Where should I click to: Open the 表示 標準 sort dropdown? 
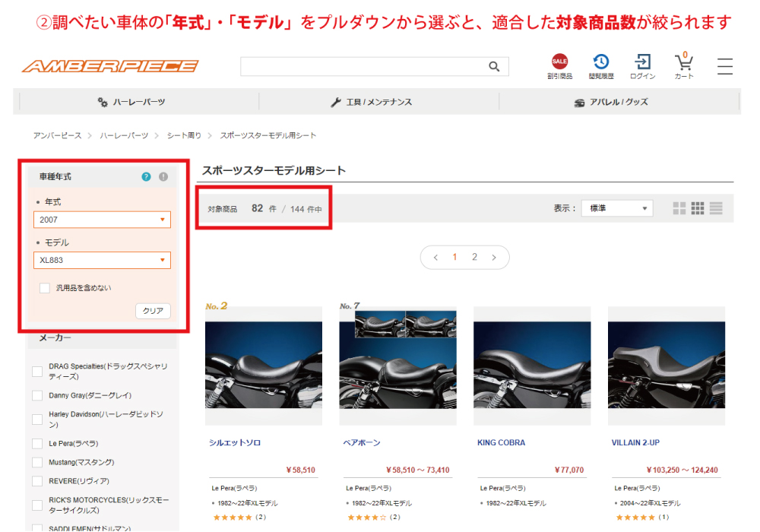click(x=617, y=208)
